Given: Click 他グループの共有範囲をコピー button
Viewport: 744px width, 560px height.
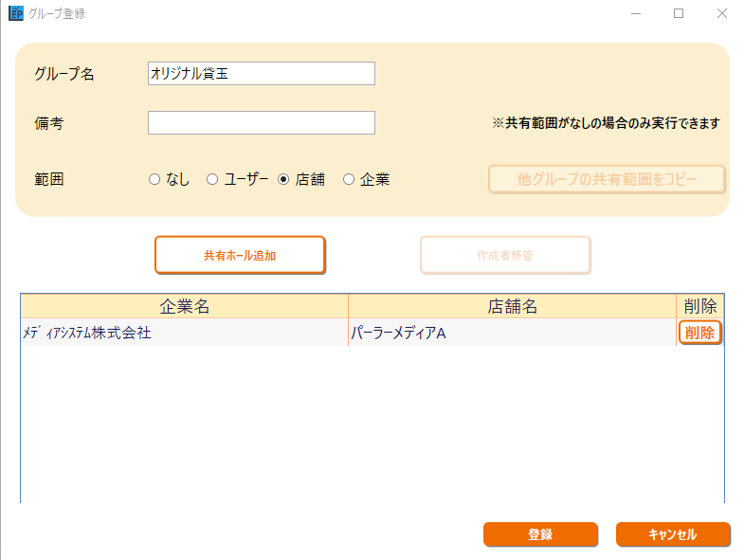Looking at the screenshot, I should coord(607,179).
